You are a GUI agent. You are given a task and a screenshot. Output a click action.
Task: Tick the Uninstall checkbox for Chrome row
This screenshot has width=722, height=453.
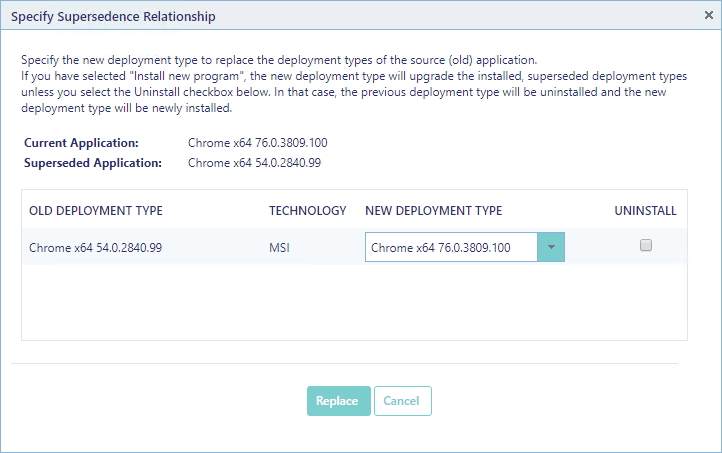[646, 246]
